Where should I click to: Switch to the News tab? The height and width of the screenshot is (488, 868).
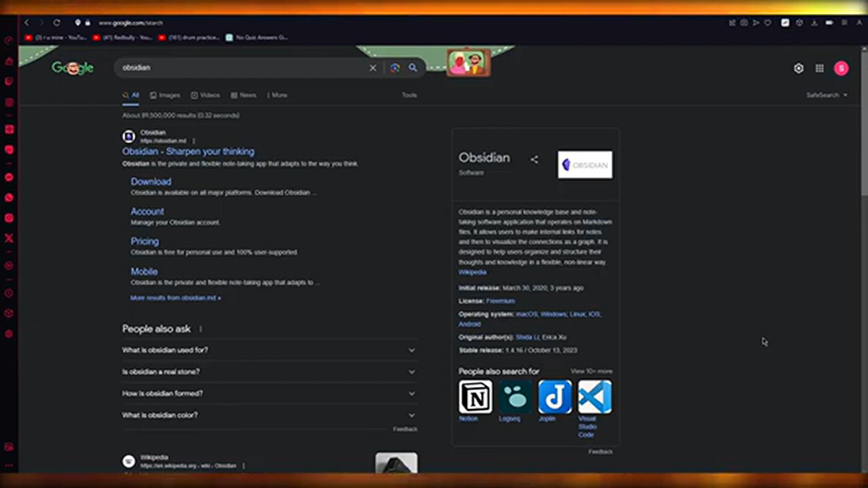[x=244, y=95]
